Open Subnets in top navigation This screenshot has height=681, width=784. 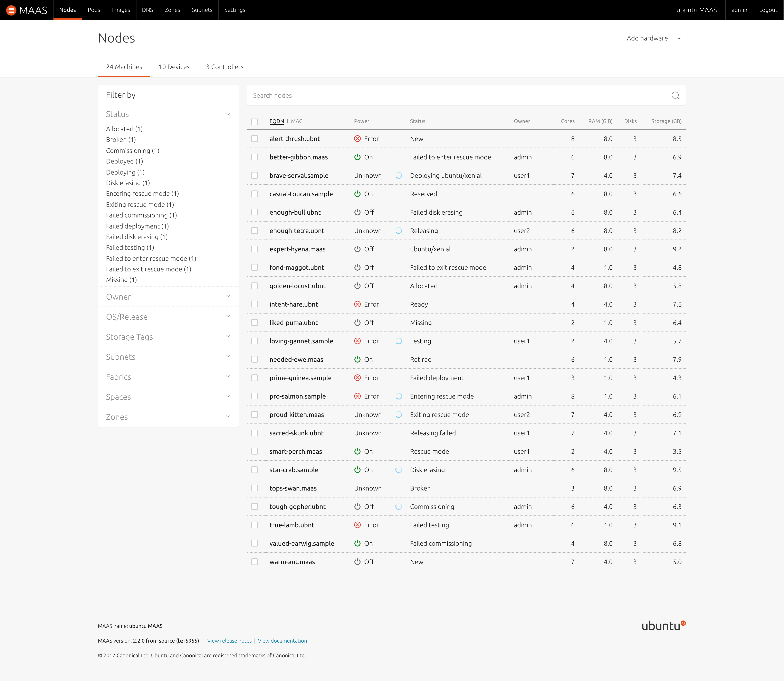coord(202,10)
